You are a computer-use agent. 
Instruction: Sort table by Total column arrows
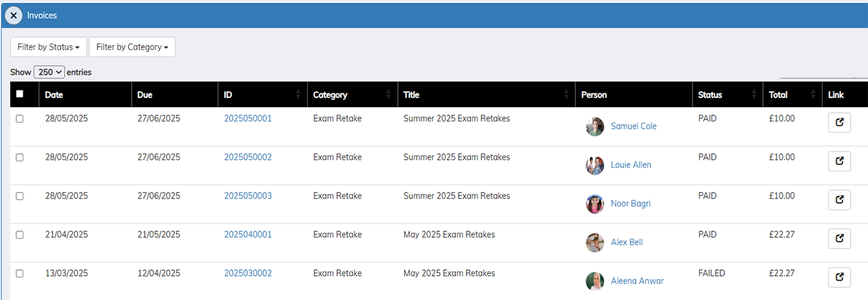[x=813, y=95]
